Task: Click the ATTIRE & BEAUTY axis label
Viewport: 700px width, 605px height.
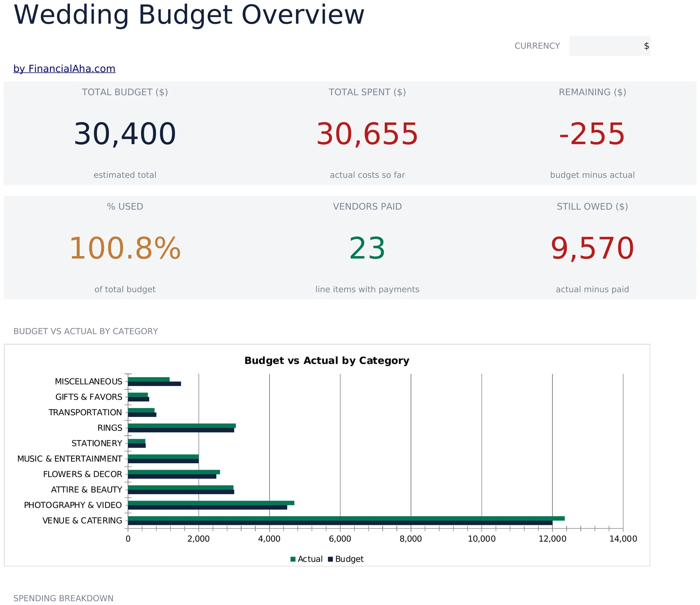Action: pos(87,490)
